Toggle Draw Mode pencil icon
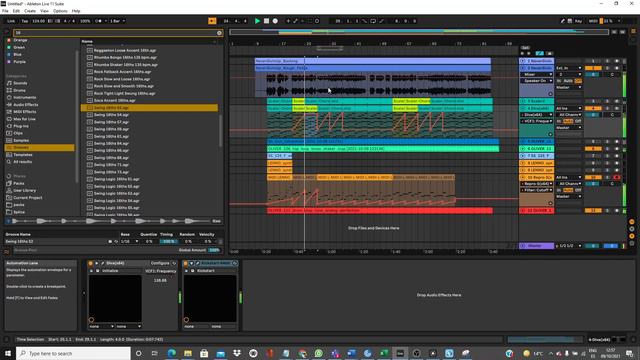 562,21
